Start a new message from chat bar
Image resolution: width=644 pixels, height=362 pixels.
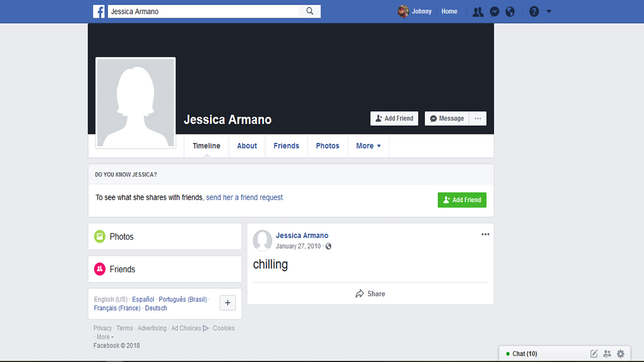point(594,354)
